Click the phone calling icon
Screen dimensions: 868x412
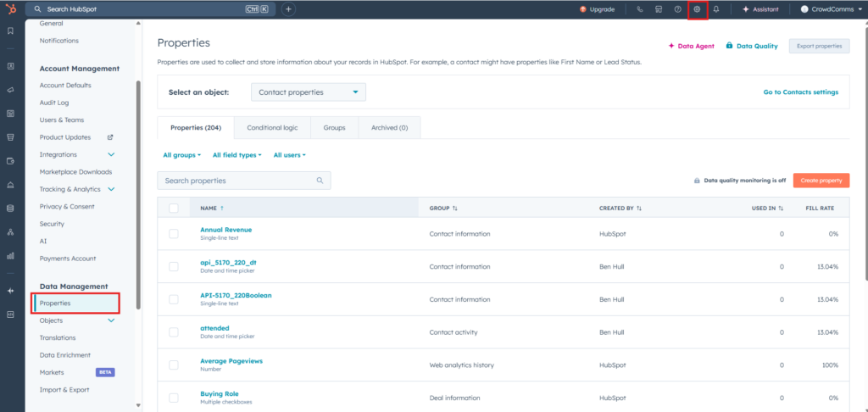[x=639, y=9]
